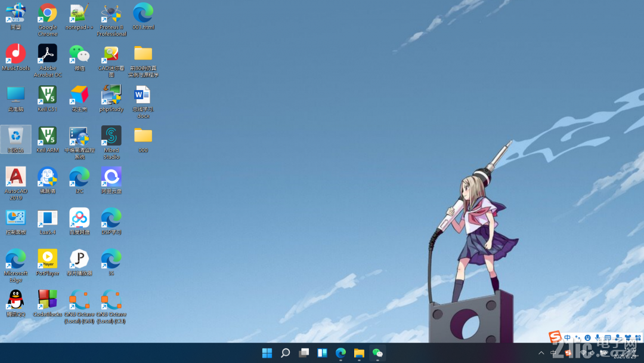
Task: Open taskbar Search
Action: [286, 353]
